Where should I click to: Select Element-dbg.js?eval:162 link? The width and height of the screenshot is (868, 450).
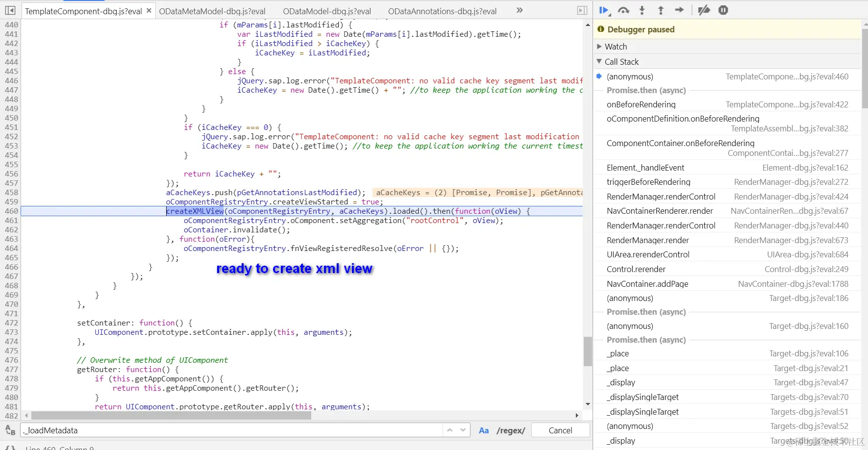point(805,168)
